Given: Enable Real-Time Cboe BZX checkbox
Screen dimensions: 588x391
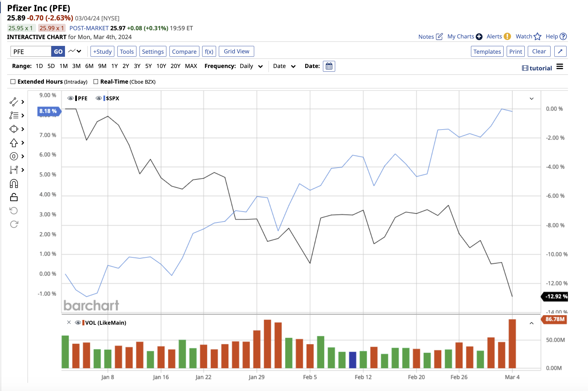Looking at the screenshot, I should point(96,82).
